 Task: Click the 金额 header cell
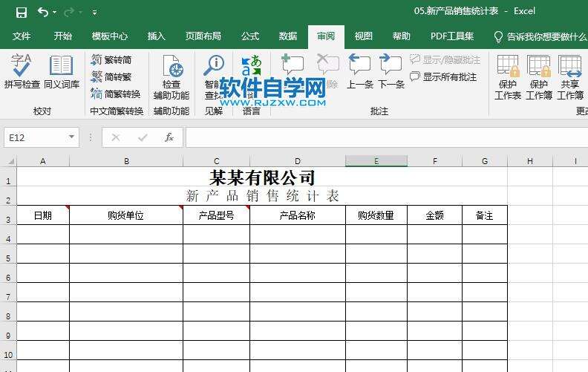[434, 215]
